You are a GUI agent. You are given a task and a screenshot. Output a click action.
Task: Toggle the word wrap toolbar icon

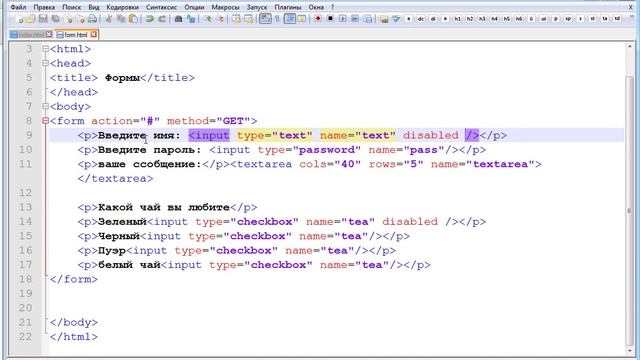[265, 19]
